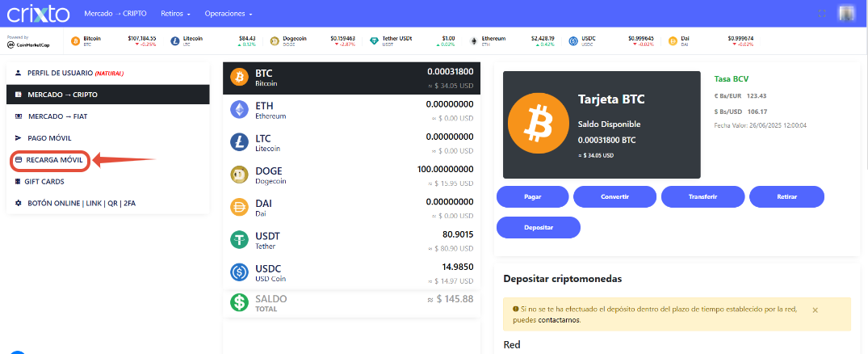Click the Crixto logo

coord(38,13)
